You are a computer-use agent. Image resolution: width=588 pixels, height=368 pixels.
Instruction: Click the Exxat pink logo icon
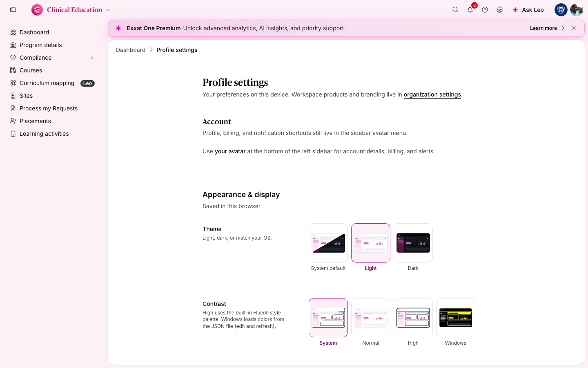tap(37, 10)
